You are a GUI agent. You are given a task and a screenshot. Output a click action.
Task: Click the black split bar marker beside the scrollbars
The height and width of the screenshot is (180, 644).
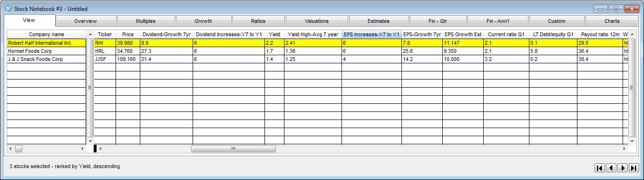pyautogui.click(x=95, y=149)
